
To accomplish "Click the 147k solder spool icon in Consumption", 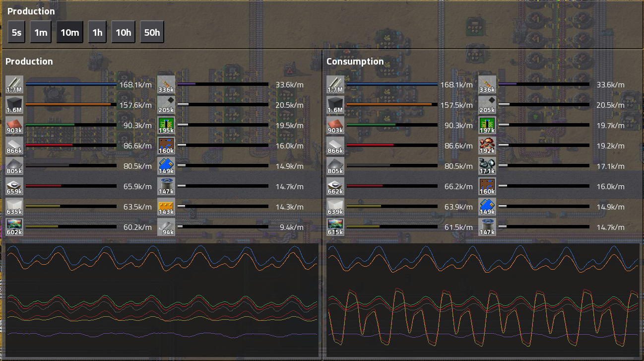I will 487,227.
